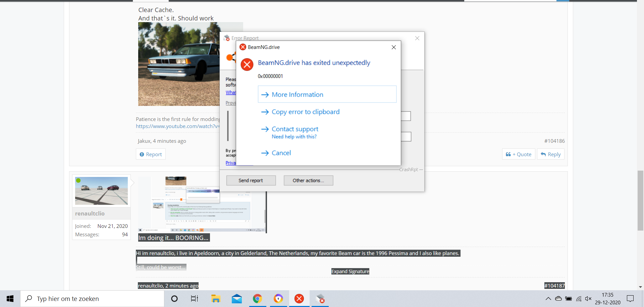Click battery icon in system tray
The image size is (644, 307).
(569, 299)
